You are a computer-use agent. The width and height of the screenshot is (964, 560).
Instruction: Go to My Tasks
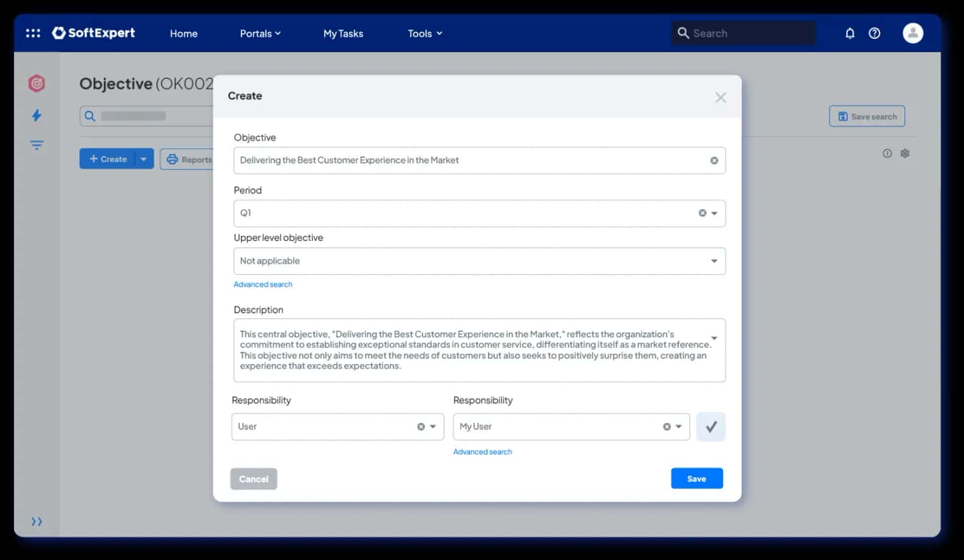click(x=343, y=33)
